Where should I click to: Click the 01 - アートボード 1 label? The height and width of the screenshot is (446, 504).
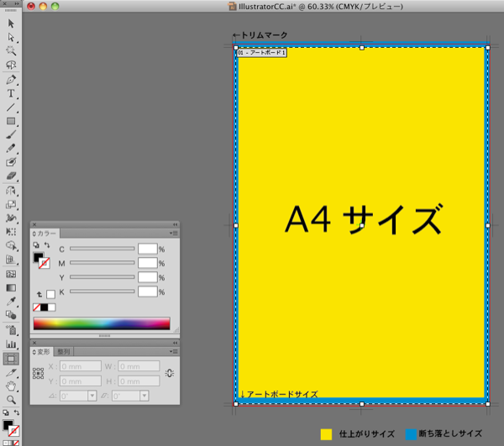pyautogui.click(x=262, y=53)
